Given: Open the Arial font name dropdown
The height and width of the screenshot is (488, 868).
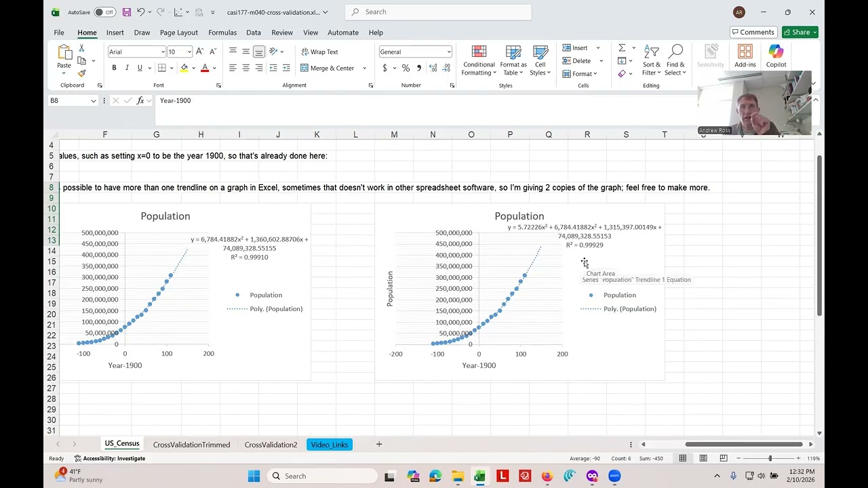Looking at the screenshot, I should coord(163,52).
